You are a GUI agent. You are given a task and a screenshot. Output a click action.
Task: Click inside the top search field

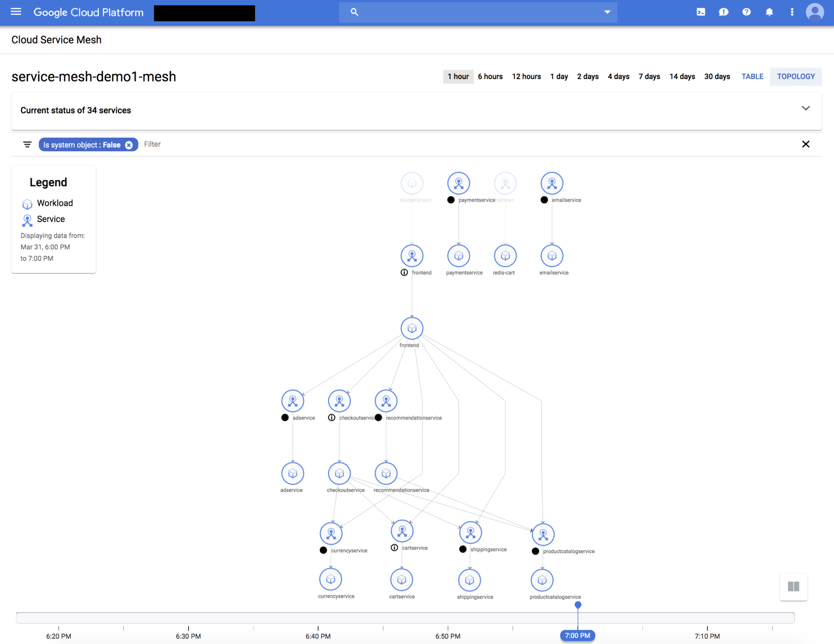[478, 12]
